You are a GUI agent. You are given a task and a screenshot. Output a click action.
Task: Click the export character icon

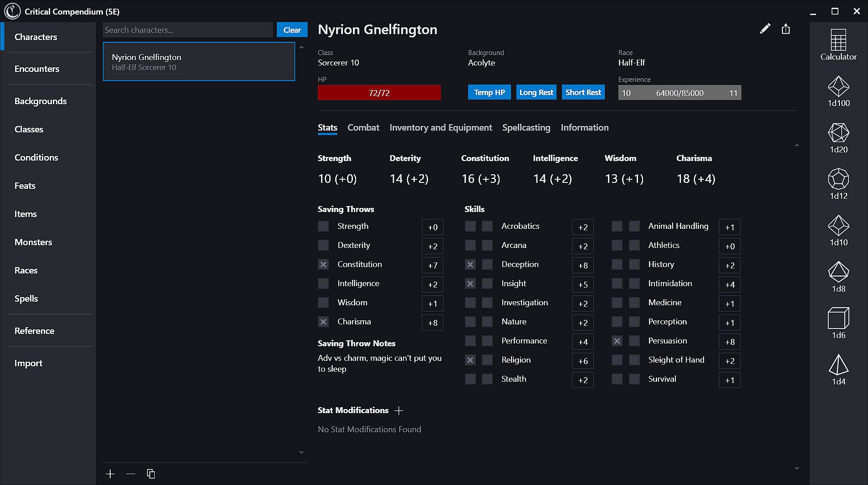click(786, 29)
